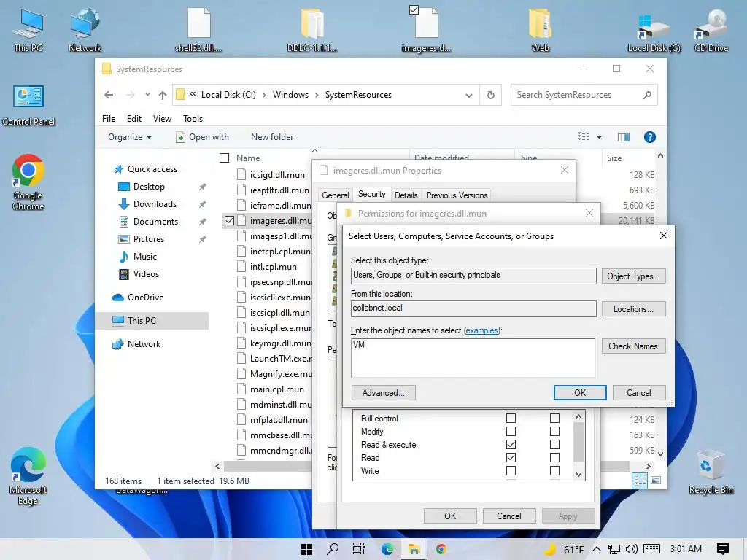Switch to Details tab in Properties

coord(406,195)
